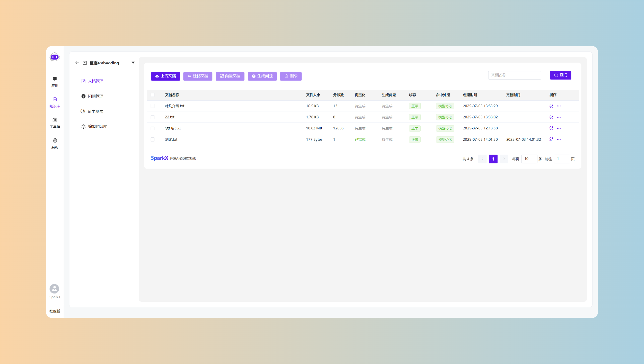This screenshot has height=364, width=644.
Task: Select the 测试.txt row checkbox
Action: tap(153, 139)
